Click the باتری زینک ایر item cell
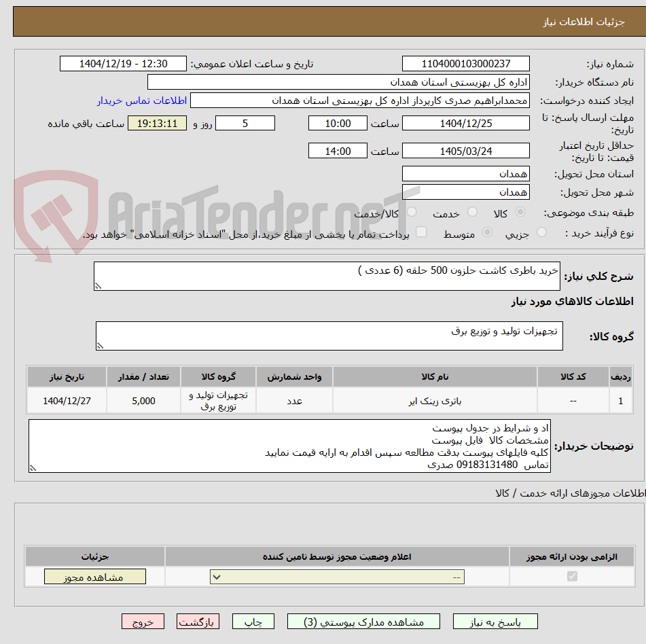Viewport: 646px width, 644px height. (435, 401)
